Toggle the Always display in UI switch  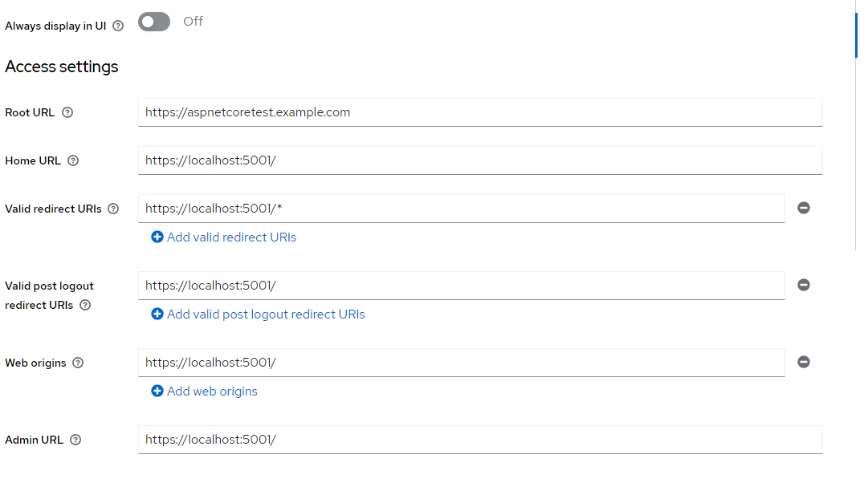point(154,22)
